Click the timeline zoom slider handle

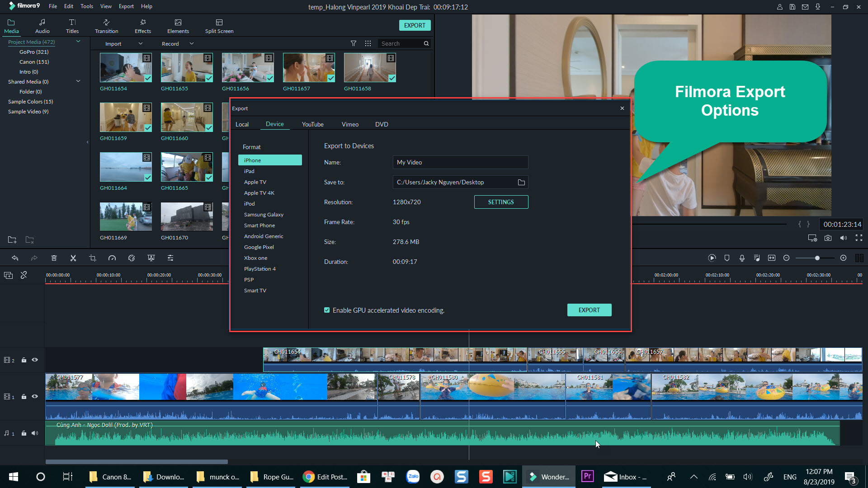pos(817,258)
